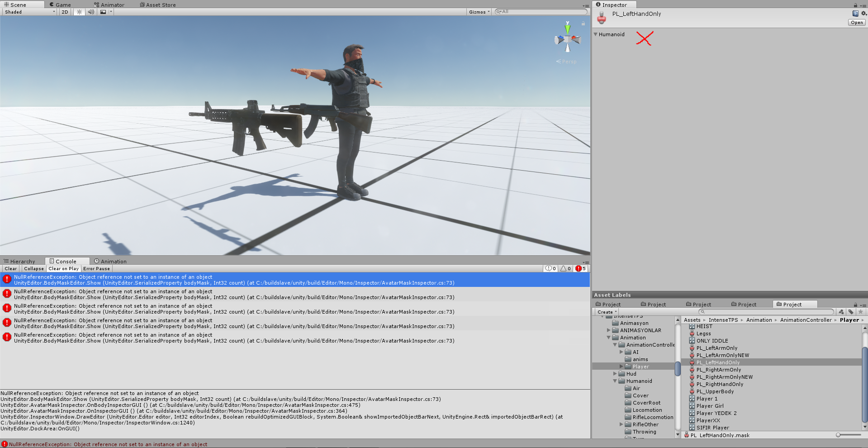Click the AnimationController breadcrumb

coord(806,320)
